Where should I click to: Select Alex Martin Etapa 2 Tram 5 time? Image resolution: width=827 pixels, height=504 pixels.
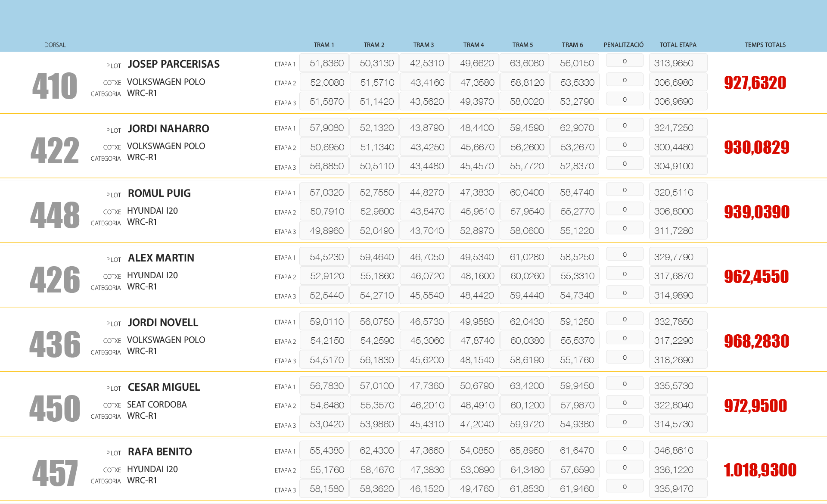(x=527, y=276)
